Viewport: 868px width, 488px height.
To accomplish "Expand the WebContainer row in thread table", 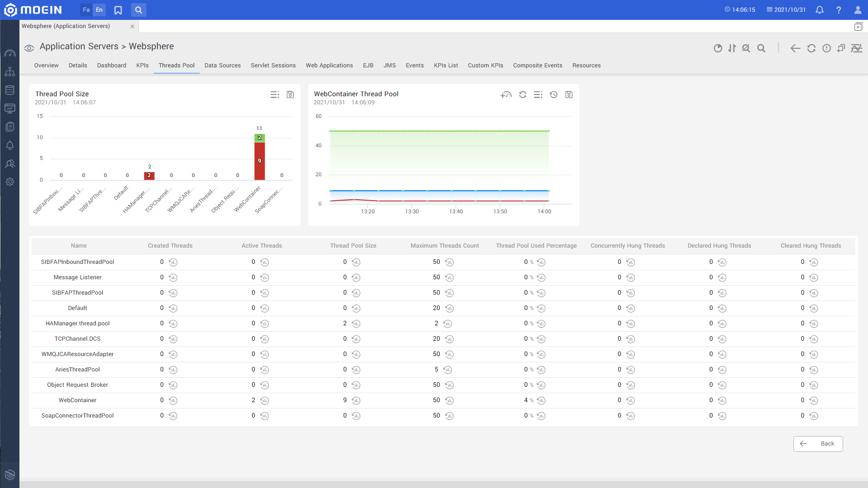I will (76, 400).
